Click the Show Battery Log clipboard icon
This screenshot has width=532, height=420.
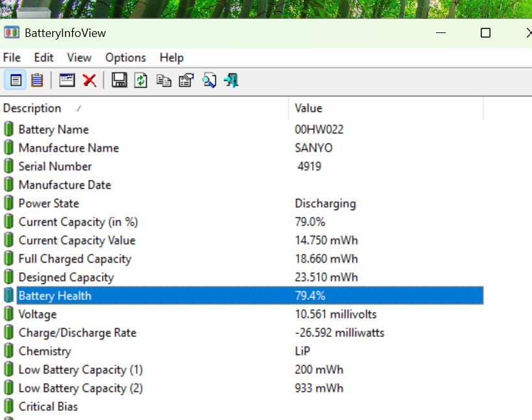click(x=37, y=80)
